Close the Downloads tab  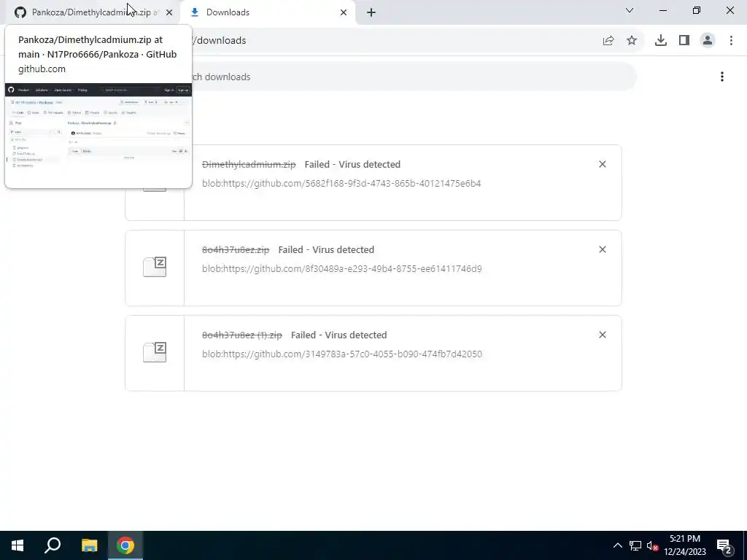344,12
